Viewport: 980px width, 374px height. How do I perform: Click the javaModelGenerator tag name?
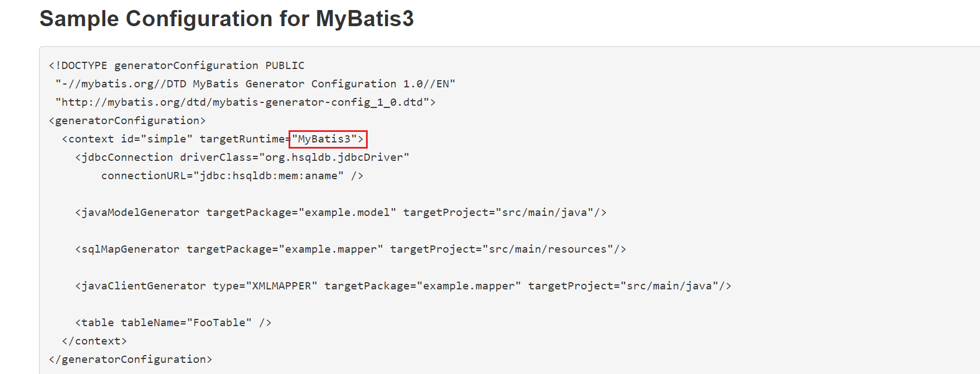(x=140, y=213)
